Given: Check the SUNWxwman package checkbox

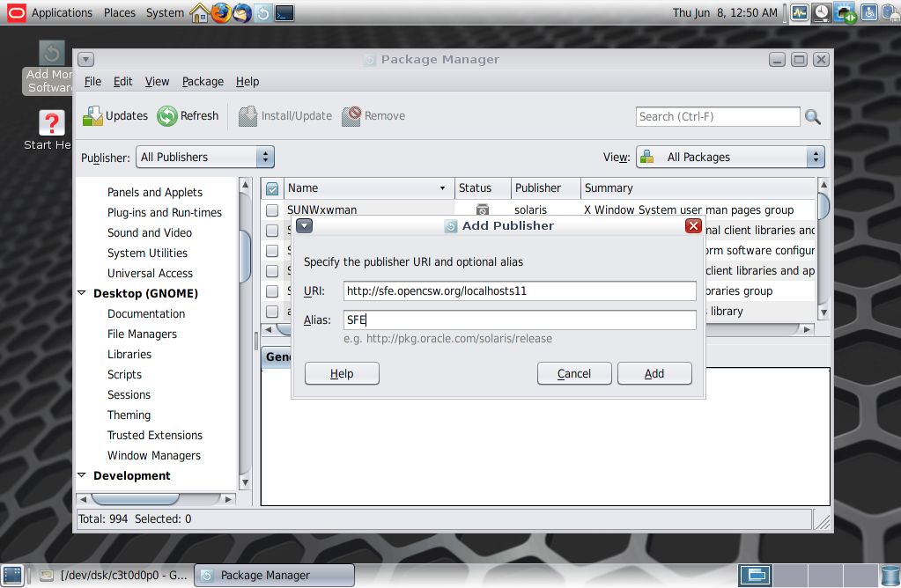Looking at the screenshot, I should 271,209.
